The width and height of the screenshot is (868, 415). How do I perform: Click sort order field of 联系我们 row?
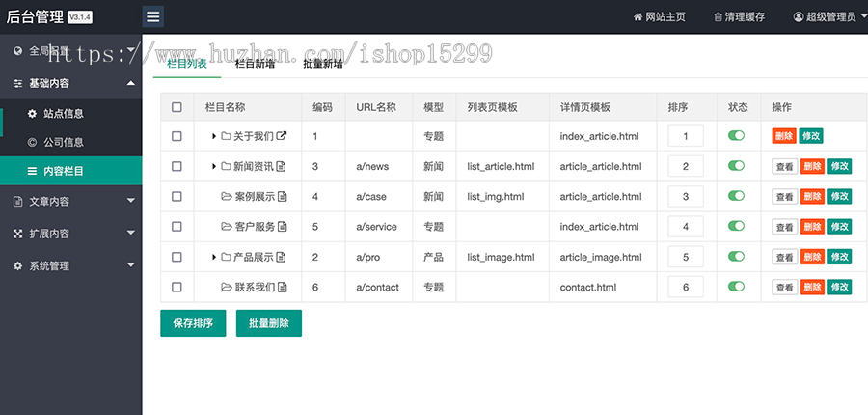(686, 287)
